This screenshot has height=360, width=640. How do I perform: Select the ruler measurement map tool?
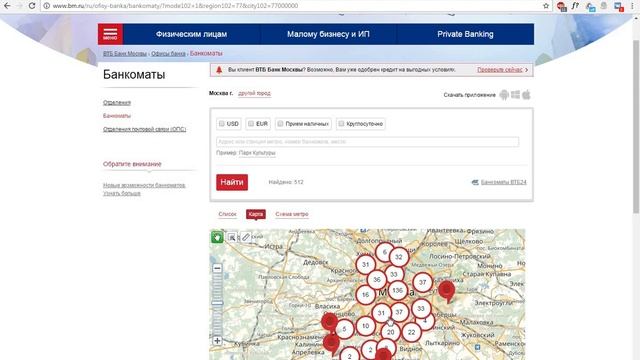pos(245,237)
